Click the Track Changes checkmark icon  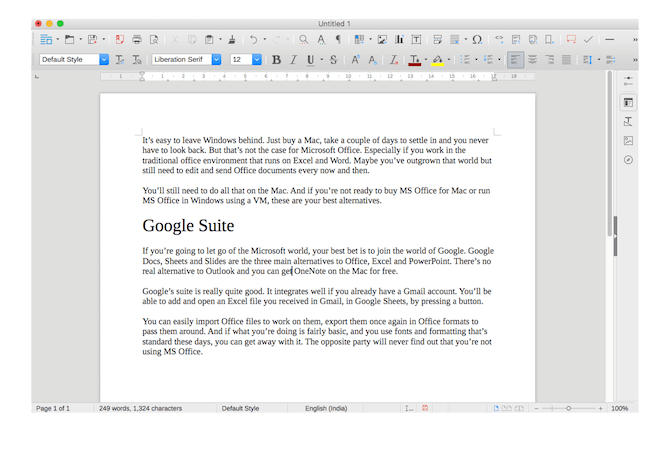pos(588,40)
